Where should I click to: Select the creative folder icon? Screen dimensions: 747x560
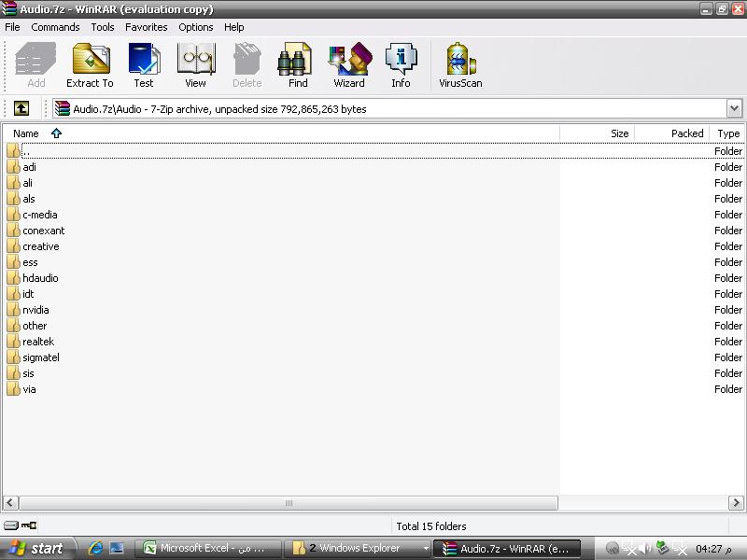coord(14,246)
